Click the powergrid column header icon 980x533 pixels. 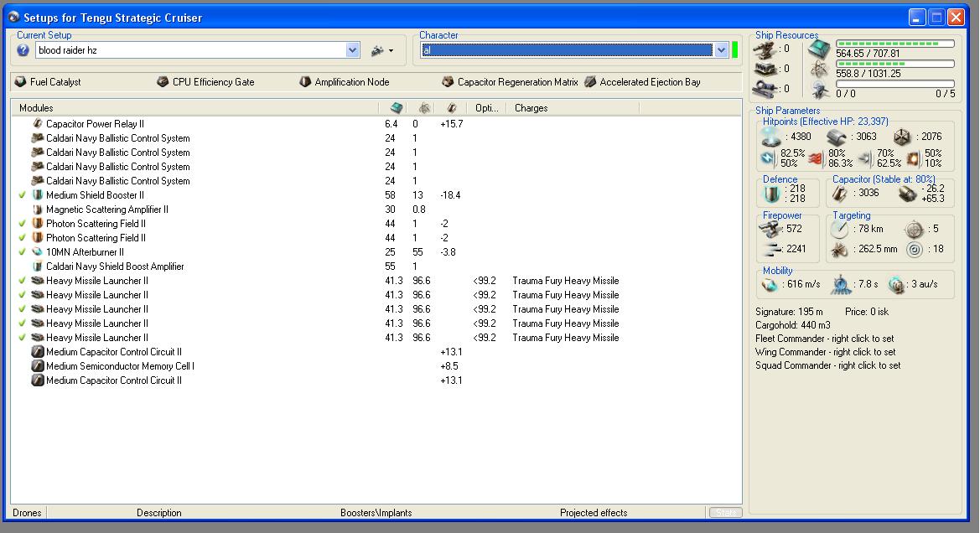click(424, 108)
